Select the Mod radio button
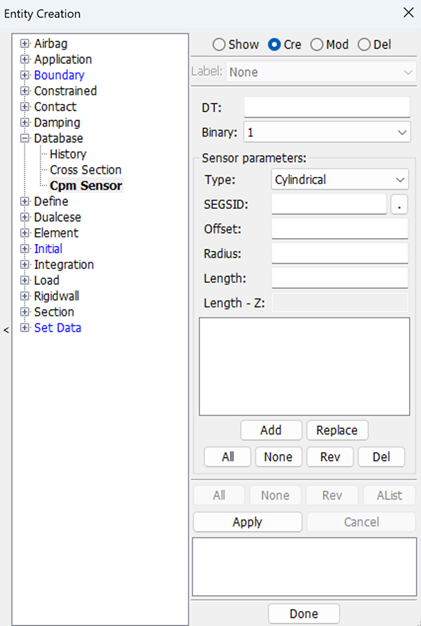 tap(316, 44)
